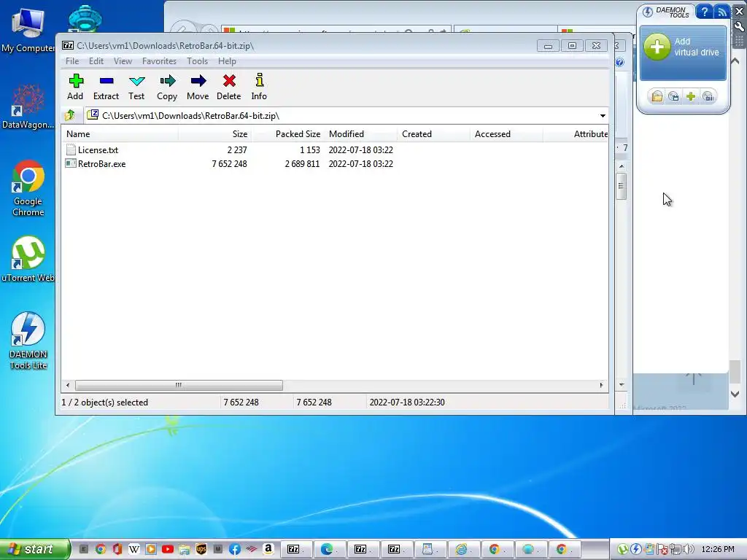Click the Extract toolbar icon
The height and width of the screenshot is (560, 747).
(106, 87)
